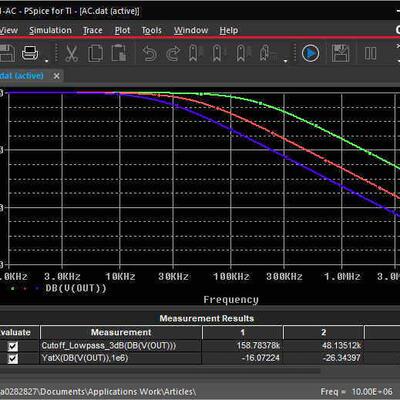Click the Cut scissors icon
Image resolution: width=400 pixels, height=400 pixels.
click(71, 54)
